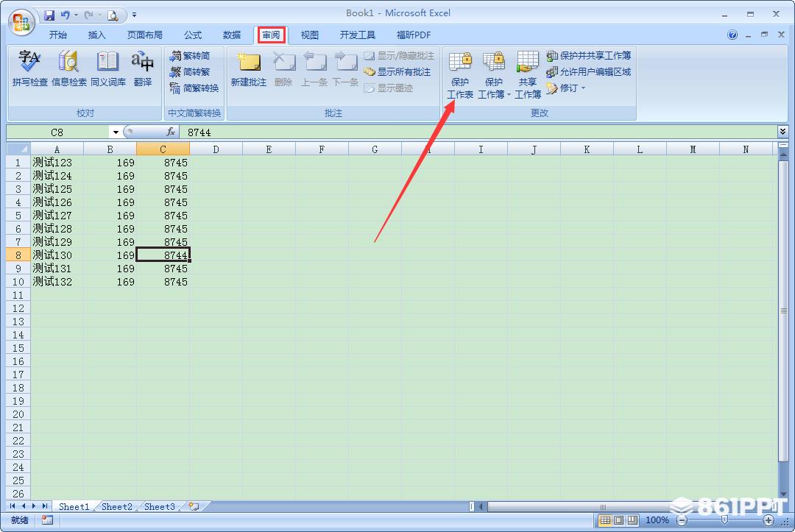The height and width of the screenshot is (532, 795).
Task: Open the Research pane (信息检索)
Action: tap(68, 69)
